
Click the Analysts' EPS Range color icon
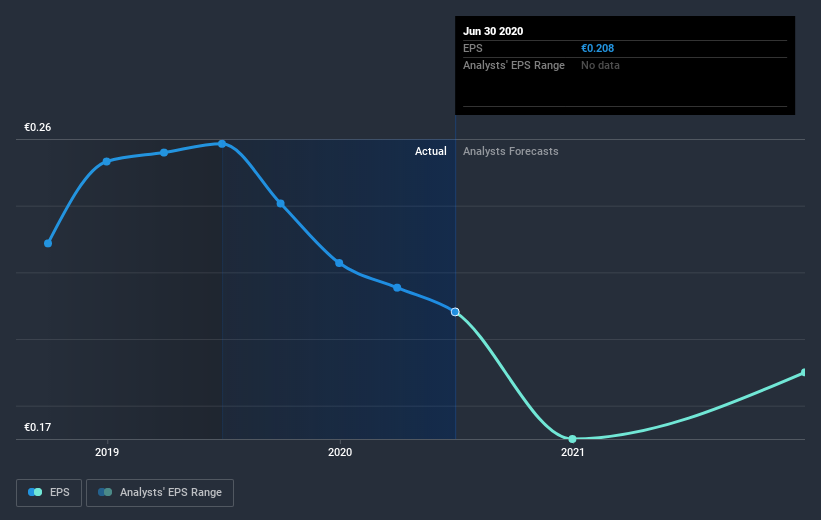(105, 492)
